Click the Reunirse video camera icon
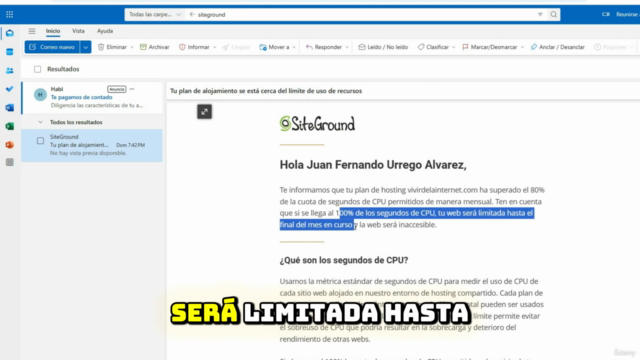 tap(606, 14)
